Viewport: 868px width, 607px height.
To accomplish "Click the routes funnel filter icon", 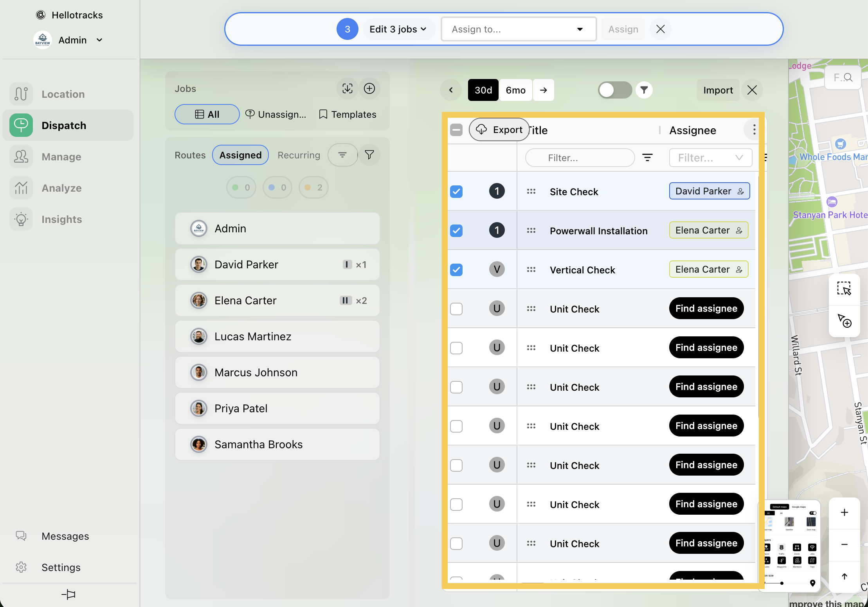I will pyautogui.click(x=369, y=155).
